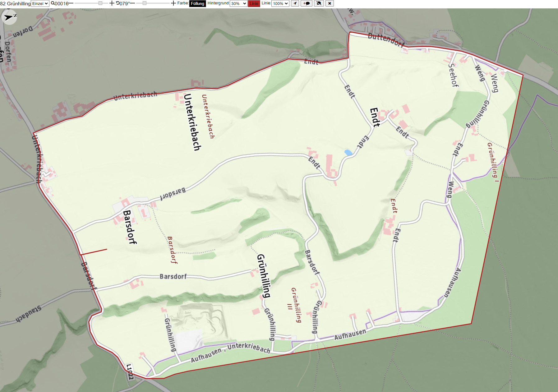Click the large Grünhilling map label
558x392 pixels.
point(264,276)
